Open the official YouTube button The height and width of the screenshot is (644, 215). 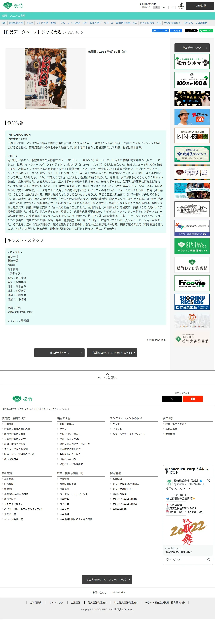click(192, 399)
